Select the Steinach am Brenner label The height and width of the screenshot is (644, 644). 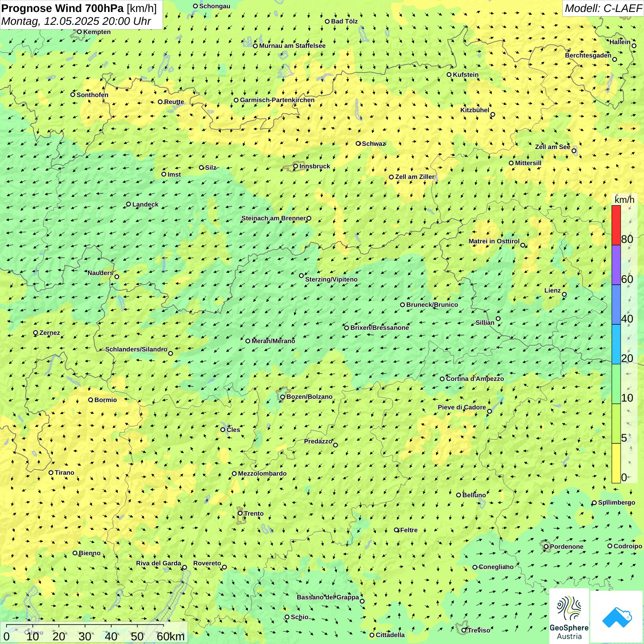tap(273, 218)
